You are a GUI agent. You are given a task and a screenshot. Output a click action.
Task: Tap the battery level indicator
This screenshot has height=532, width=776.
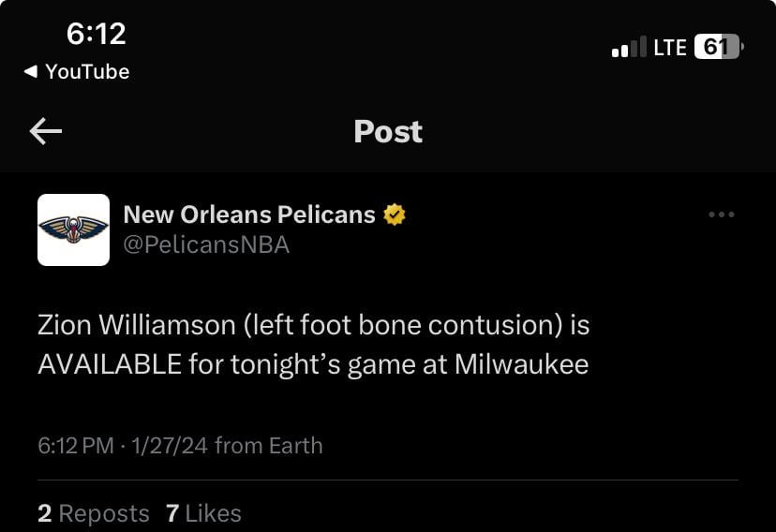717,47
